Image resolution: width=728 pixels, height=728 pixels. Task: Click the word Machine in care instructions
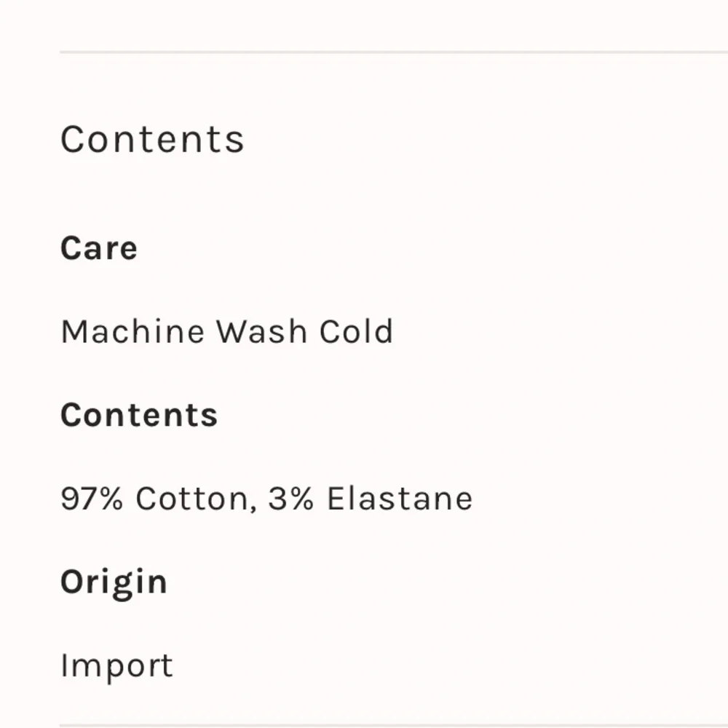click(x=132, y=332)
